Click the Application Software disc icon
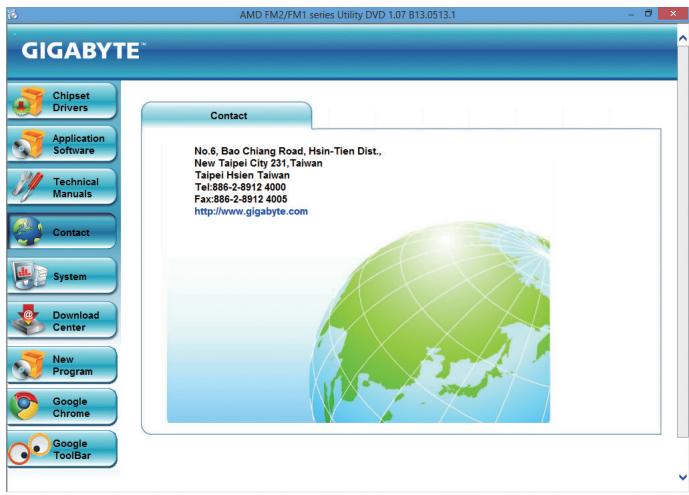This screenshot has width=689, height=495. 28,145
